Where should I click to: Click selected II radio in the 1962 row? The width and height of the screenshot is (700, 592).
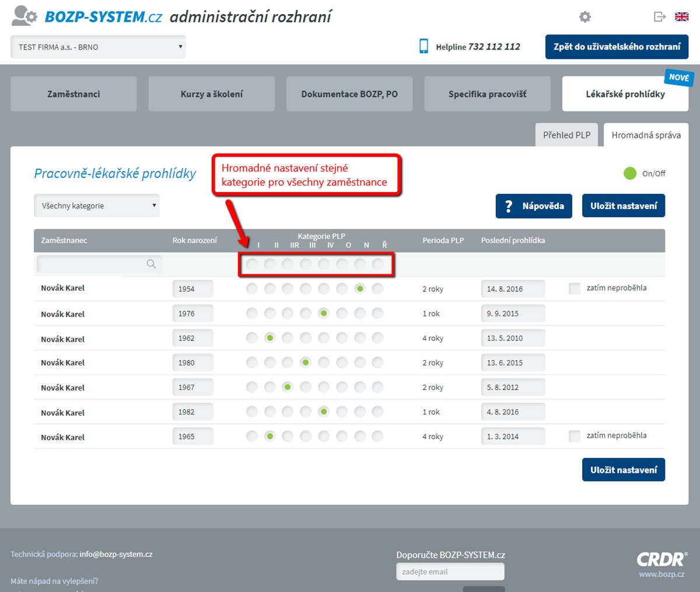pyautogui.click(x=269, y=338)
